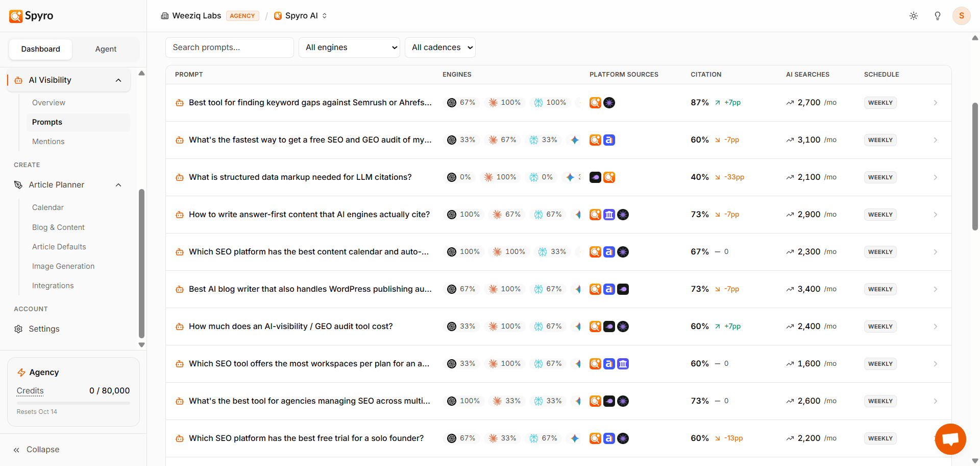Focus the Search prompts input field

pos(230,48)
